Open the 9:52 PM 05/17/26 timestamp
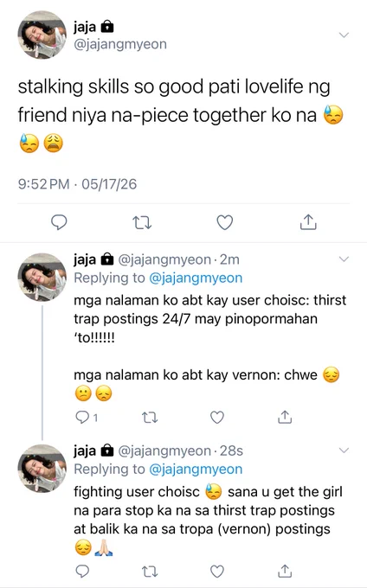This screenshot has width=367, height=588. (x=77, y=184)
